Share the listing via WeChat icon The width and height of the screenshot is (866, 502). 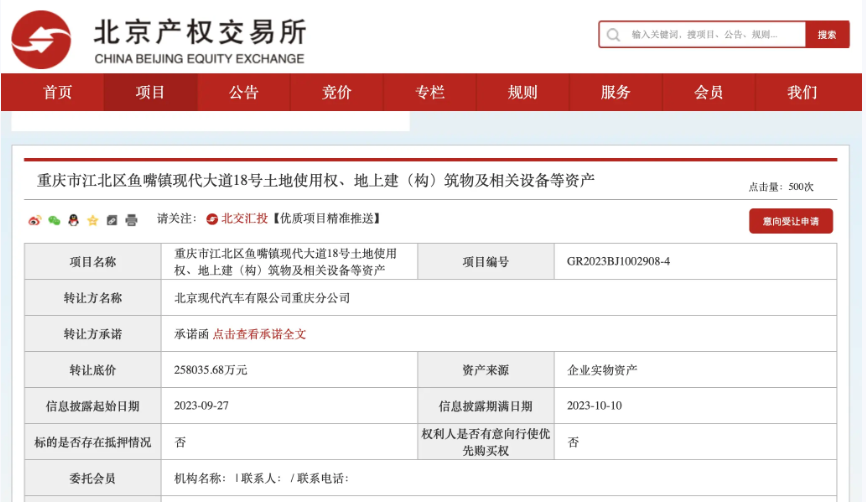tap(54, 220)
